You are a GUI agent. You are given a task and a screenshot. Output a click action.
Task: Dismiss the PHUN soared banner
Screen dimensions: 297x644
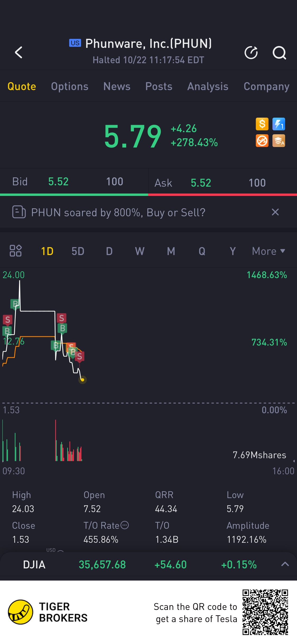click(x=275, y=212)
